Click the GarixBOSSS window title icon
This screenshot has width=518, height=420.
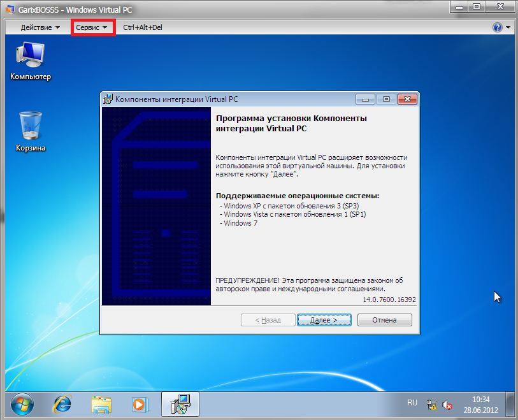coord(10,10)
